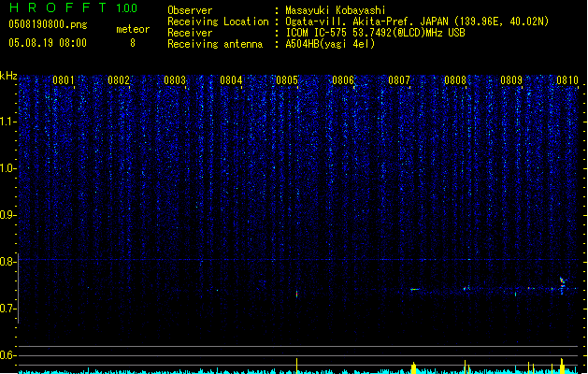The width and height of the screenshot is (588, 374).
Task: Click the 0805 time marker
Action: coord(287,80)
